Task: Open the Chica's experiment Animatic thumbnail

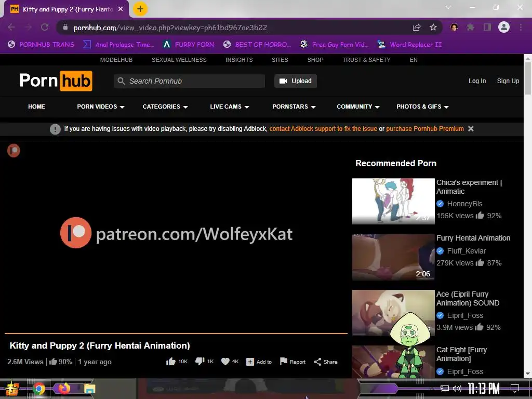Action: click(393, 201)
